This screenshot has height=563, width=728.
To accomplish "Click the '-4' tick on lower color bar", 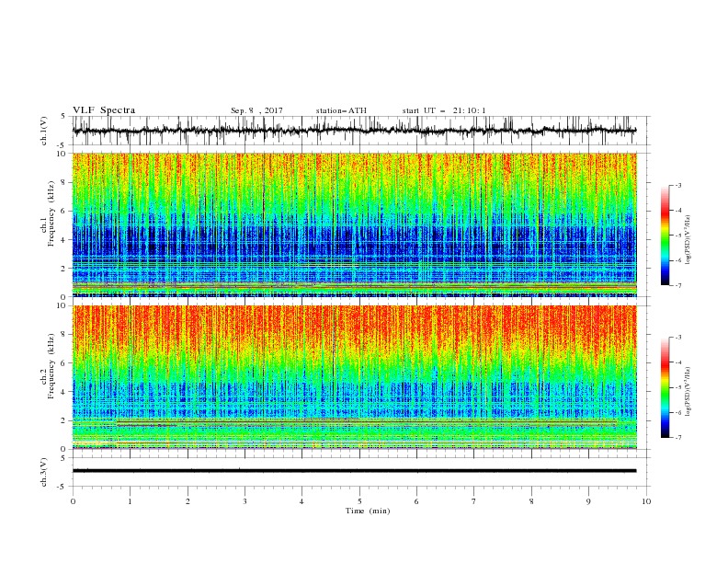I will (x=677, y=362).
